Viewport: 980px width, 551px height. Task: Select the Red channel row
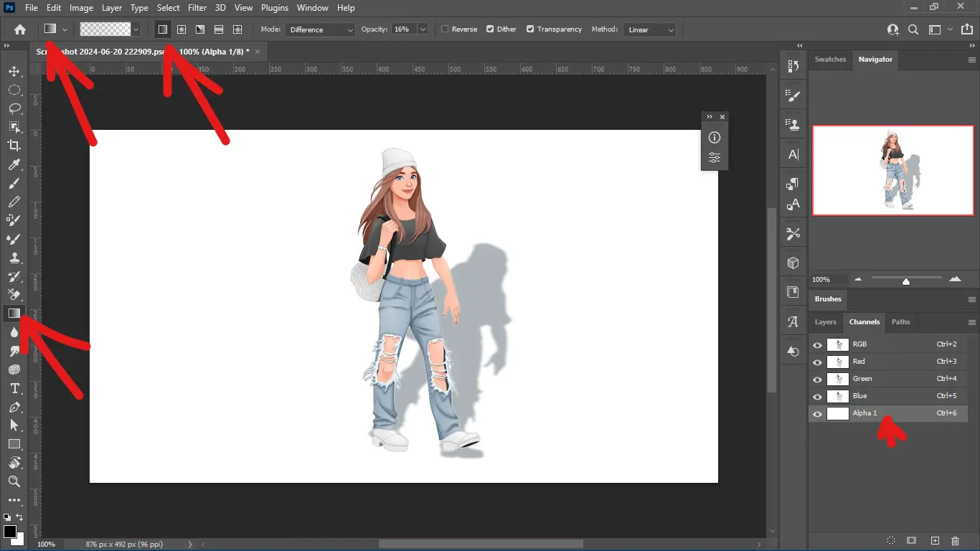coord(888,362)
